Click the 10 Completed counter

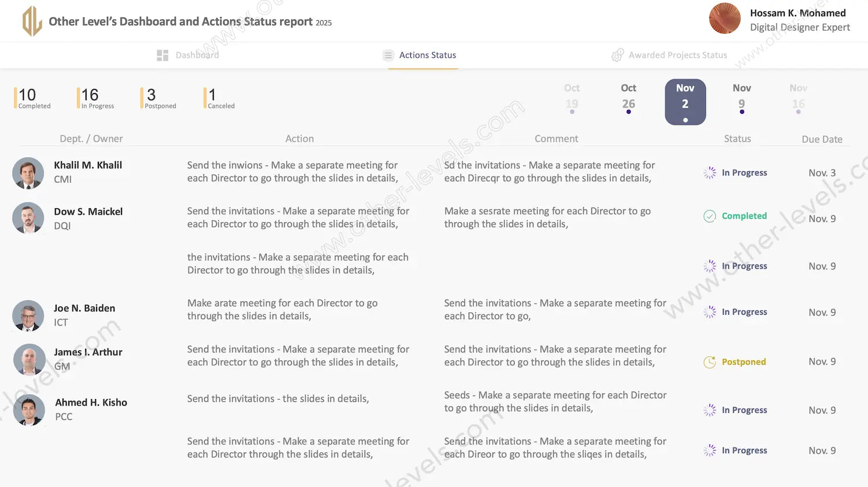coord(34,98)
